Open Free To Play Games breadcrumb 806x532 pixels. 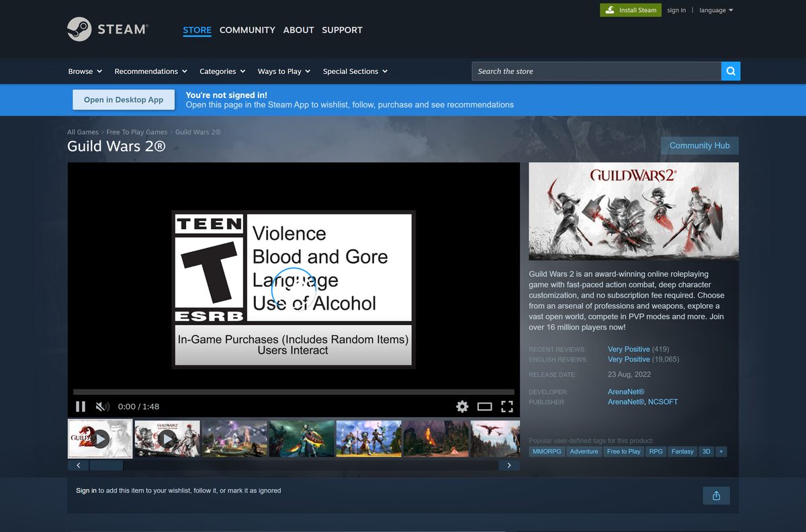tap(137, 132)
